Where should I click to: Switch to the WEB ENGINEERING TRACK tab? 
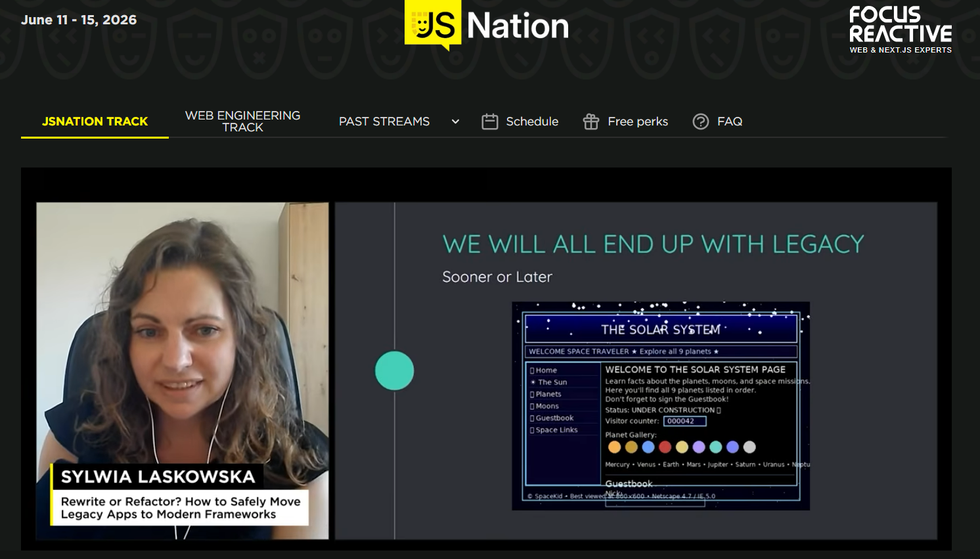tap(242, 122)
